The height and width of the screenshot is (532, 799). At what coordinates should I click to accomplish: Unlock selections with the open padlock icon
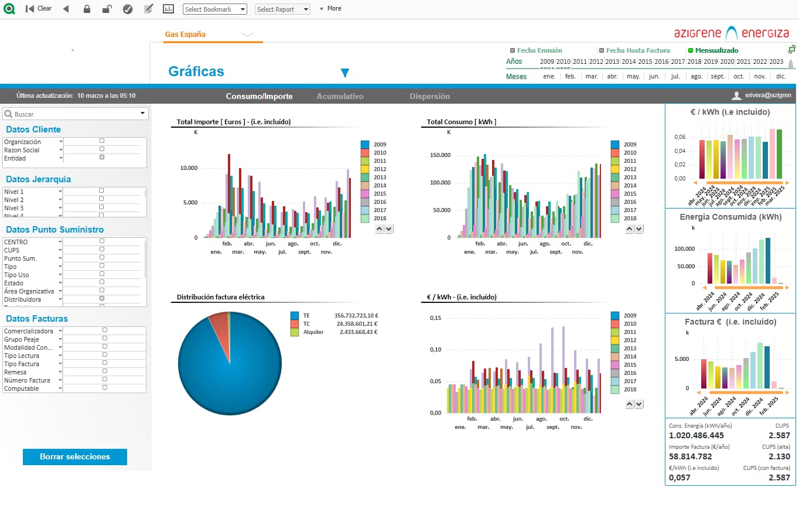tap(107, 9)
